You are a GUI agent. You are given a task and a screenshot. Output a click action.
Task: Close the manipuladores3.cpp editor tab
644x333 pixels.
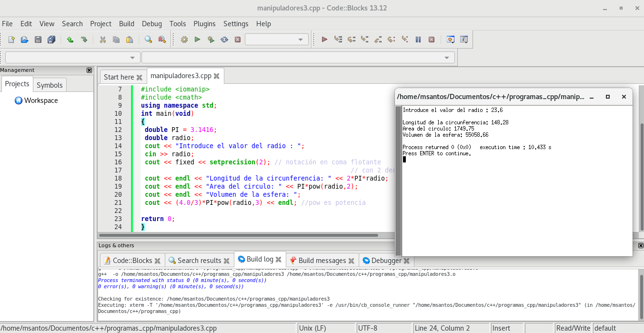pos(217,76)
